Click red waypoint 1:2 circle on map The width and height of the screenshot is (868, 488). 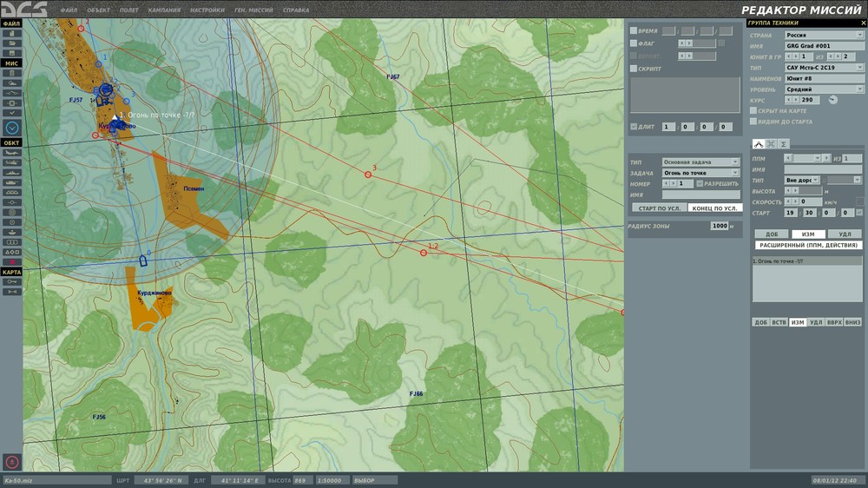click(424, 253)
